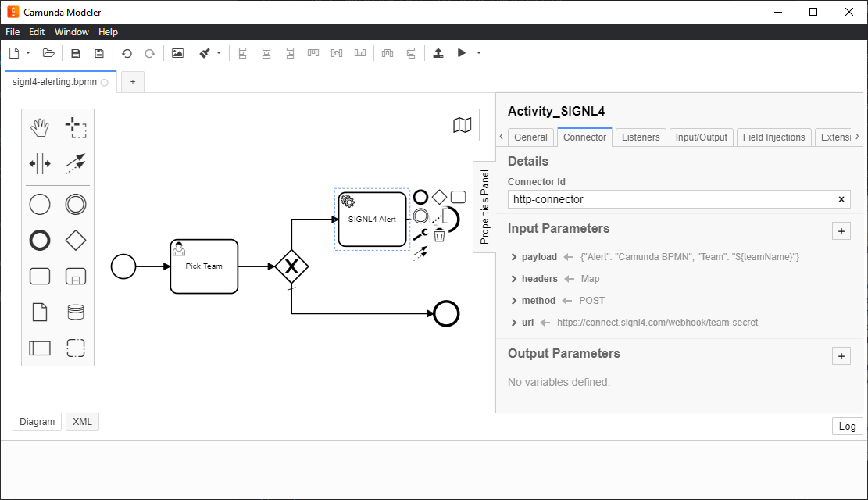This screenshot has width=868, height=500.
Task: Create start event from palette
Action: (x=40, y=205)
